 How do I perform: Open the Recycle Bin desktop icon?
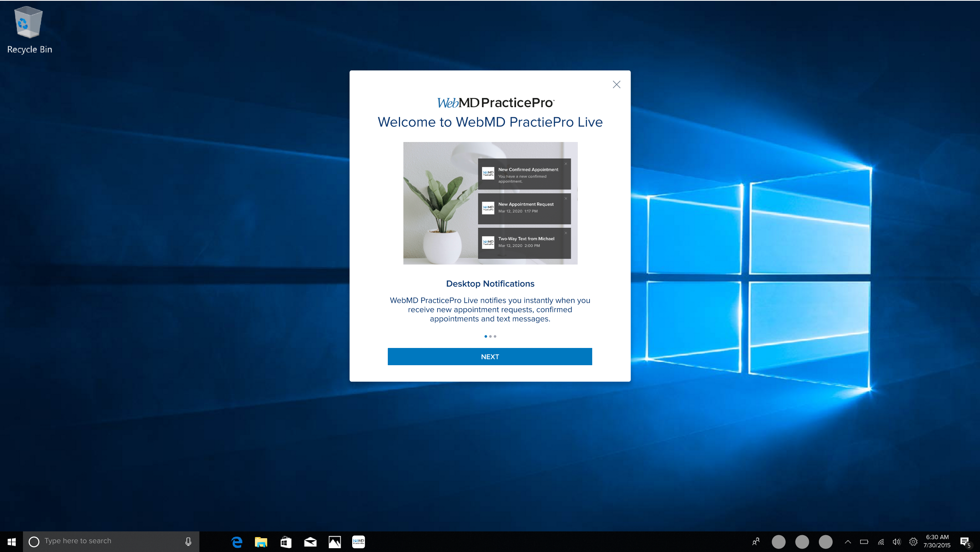pyautogui.click(x=29, y=31)
